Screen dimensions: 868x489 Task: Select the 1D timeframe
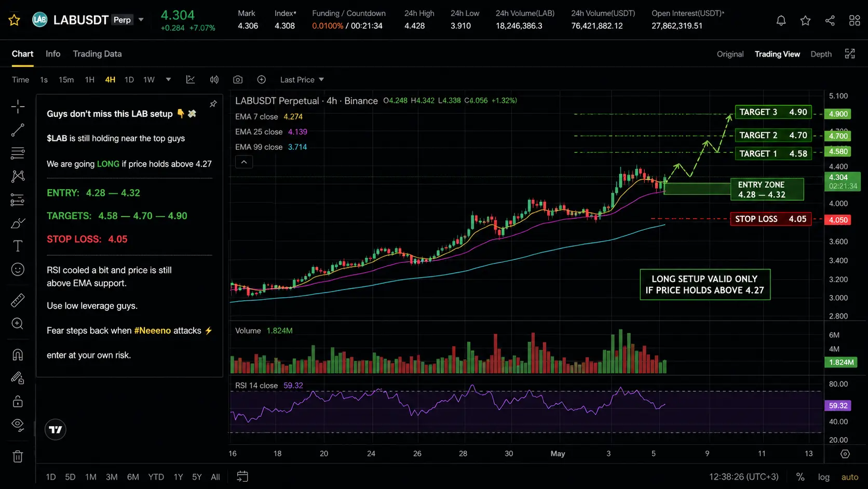[129, 80]
